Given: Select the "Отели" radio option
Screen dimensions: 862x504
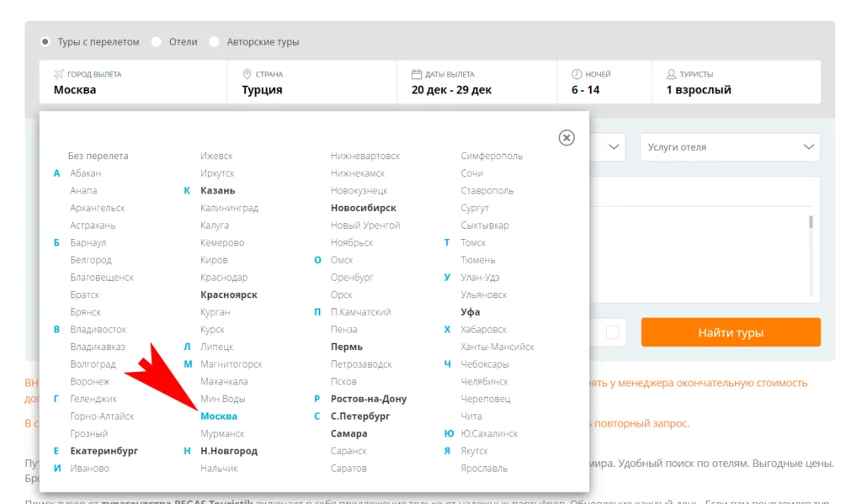Looking at the screenshot, I should click(x=157, y=42).
